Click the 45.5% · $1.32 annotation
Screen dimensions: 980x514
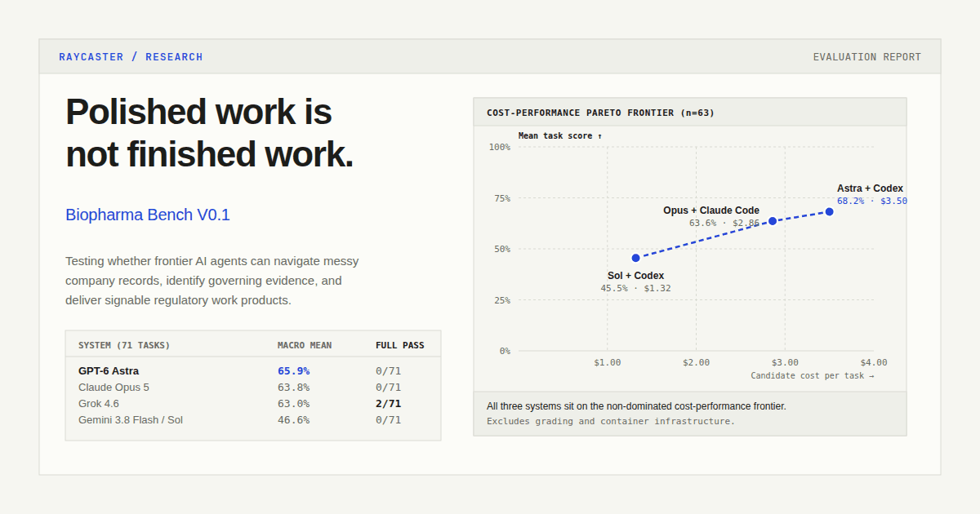(636, 288)
